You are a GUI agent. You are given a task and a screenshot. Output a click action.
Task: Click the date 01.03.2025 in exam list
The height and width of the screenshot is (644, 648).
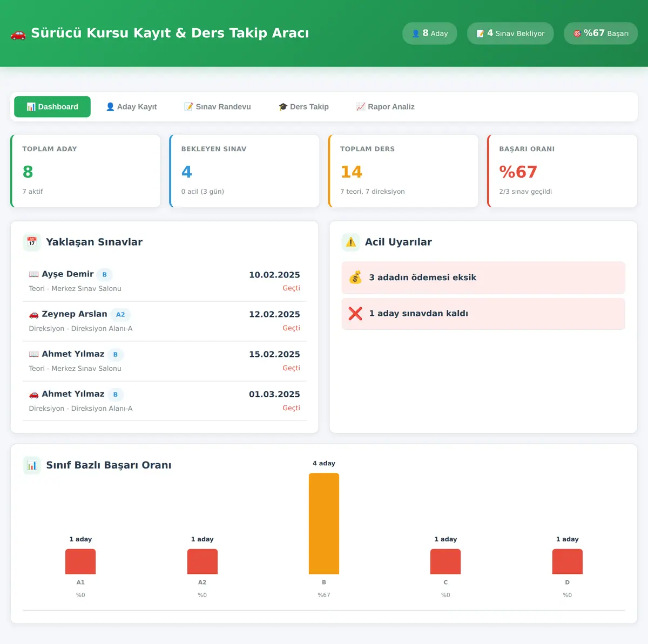click(274, 394)
